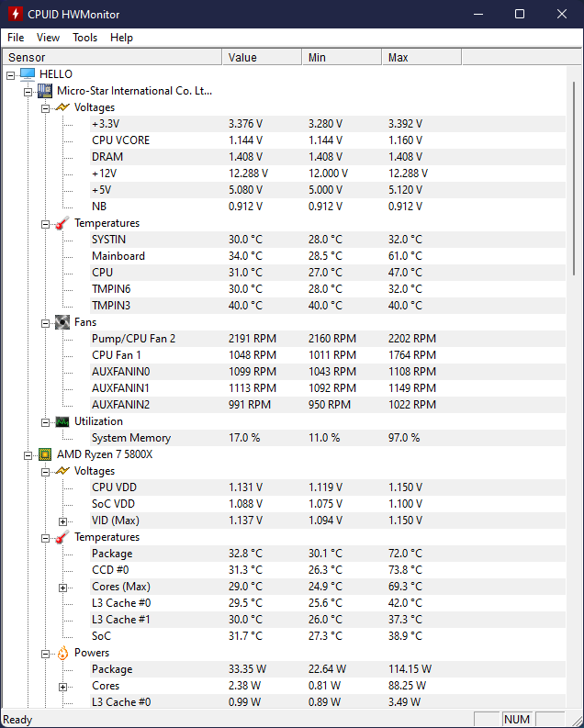584x728 pixels.
Task: Collapse the Utilization group
Action: pyautogui.click(x=45, y=422)
